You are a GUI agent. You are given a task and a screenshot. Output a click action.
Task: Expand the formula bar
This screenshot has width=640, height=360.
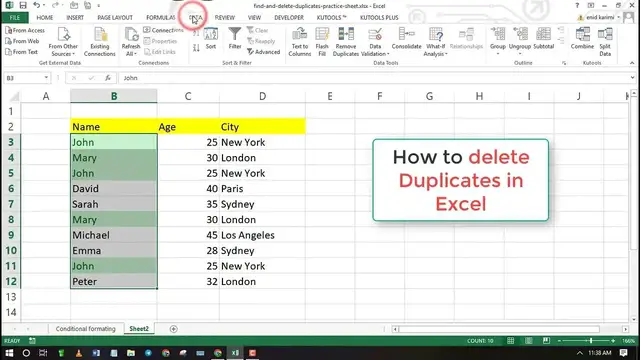(x=632, y=78)
